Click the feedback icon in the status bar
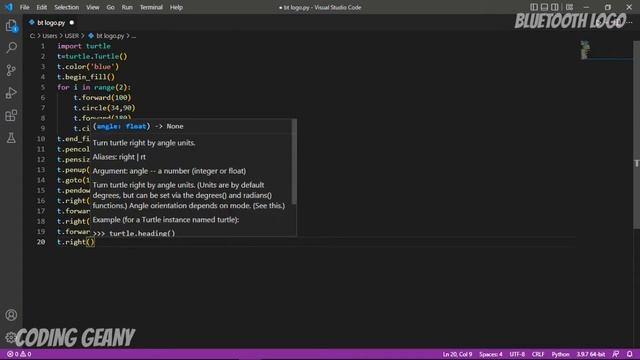This screenshot has width=640, height=360. (616, 354)
